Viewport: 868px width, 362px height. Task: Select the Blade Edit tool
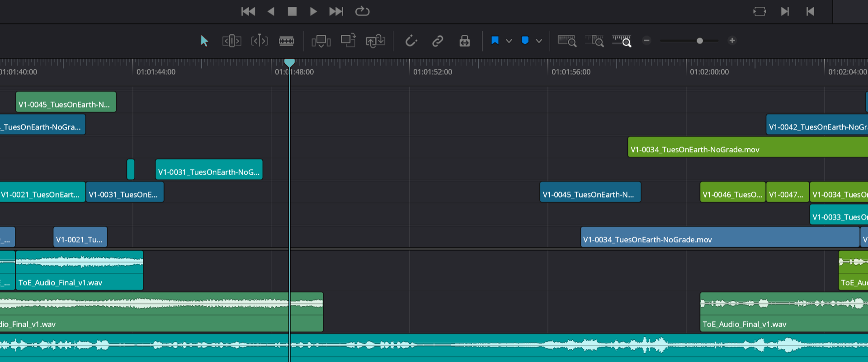click(286, 41)
